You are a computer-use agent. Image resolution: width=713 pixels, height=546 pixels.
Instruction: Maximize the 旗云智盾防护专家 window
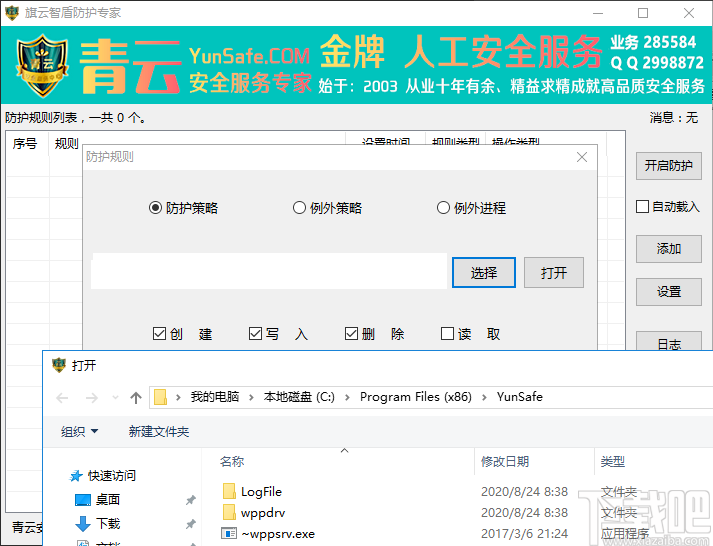643,13
